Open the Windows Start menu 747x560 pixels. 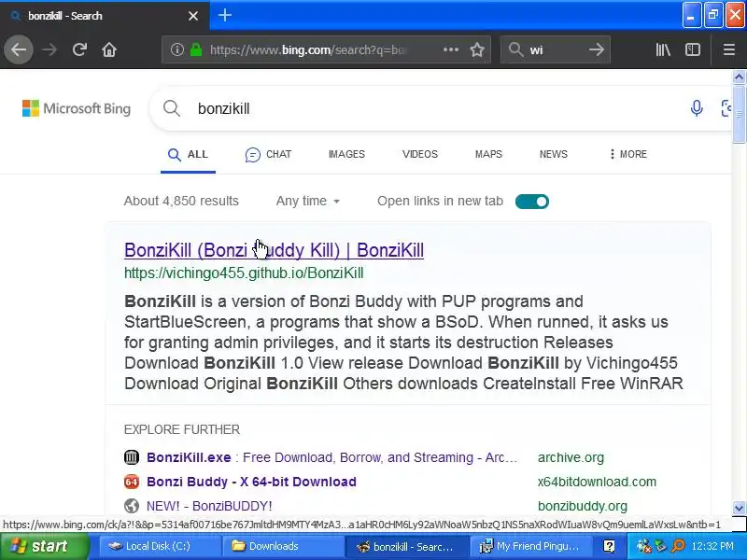(45, 546)
